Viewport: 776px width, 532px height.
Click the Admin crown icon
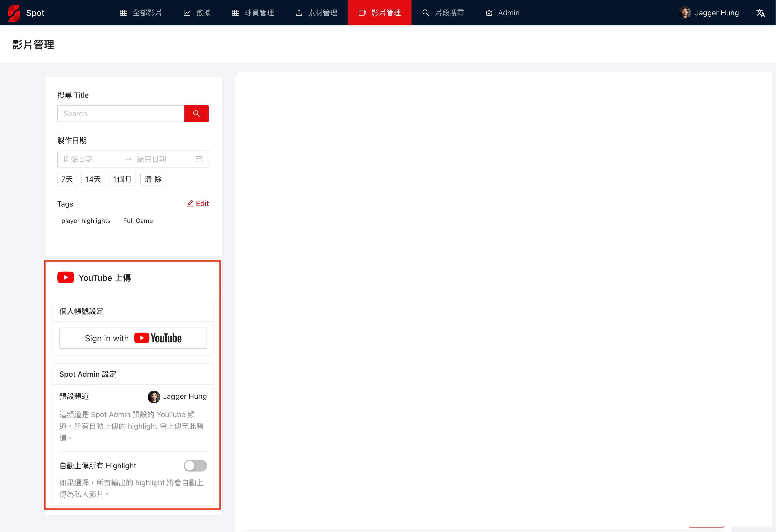489,13
